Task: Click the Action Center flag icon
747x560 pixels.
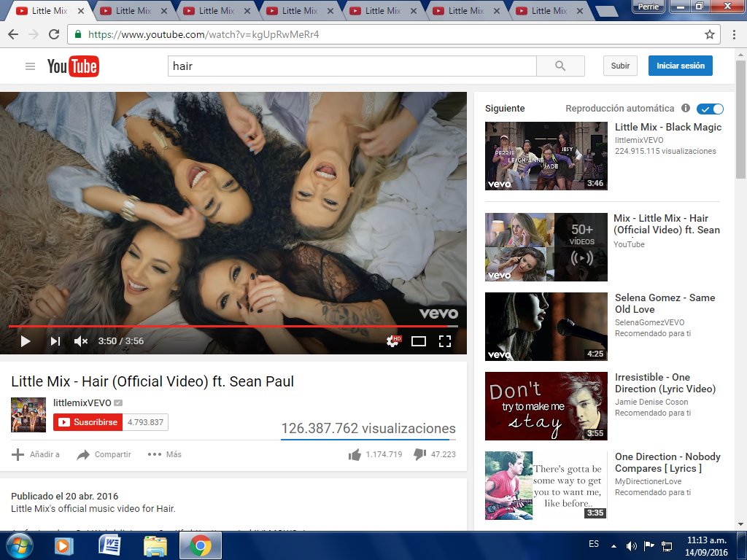Action: point(649,545)
